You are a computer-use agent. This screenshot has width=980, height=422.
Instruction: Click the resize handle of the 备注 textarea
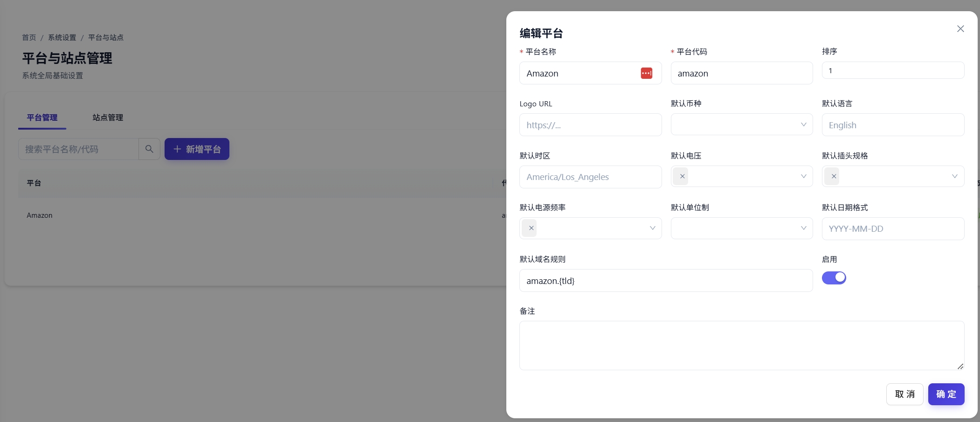pyautogui.click(x=960, y=367)
